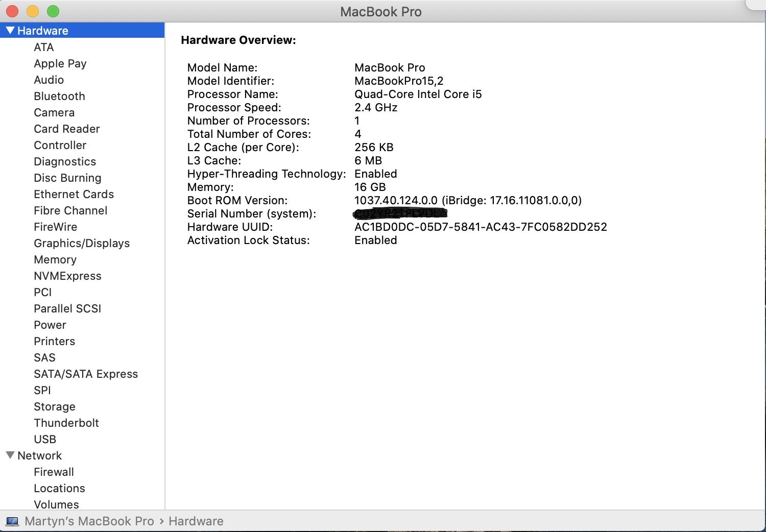
Task: Show the Memory hardware details
Action: [x=55, y=259]
